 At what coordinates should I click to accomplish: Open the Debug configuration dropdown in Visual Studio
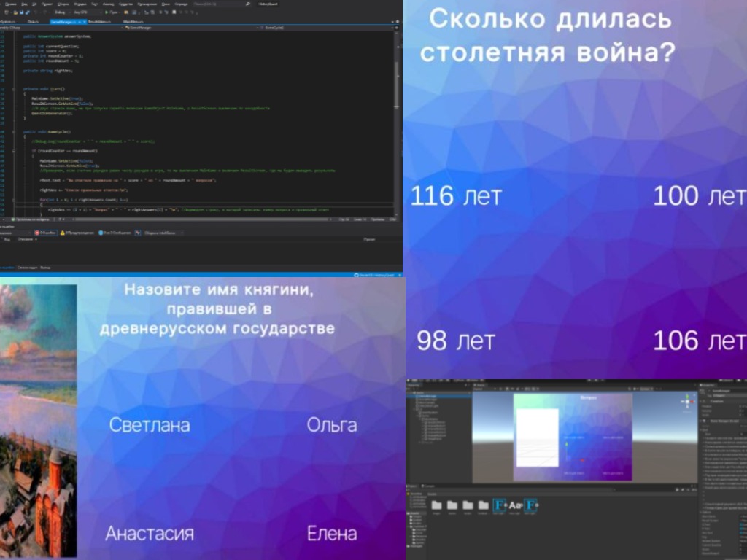(61, 11)
